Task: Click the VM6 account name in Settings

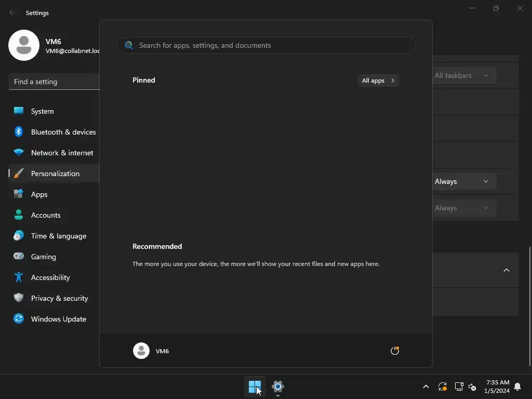Action: 54,42
